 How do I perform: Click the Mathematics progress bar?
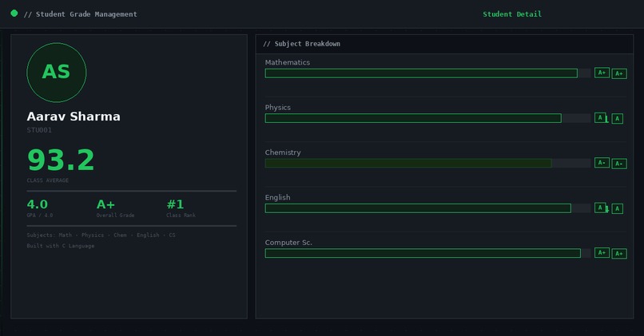tap(428, 73)
